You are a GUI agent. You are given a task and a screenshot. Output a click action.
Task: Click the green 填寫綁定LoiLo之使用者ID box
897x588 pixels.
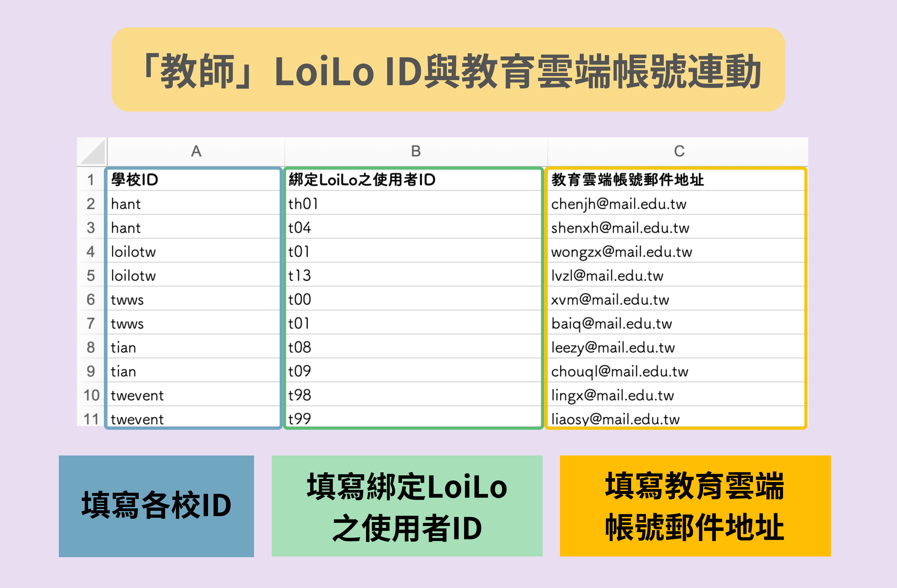pos(407,506)
